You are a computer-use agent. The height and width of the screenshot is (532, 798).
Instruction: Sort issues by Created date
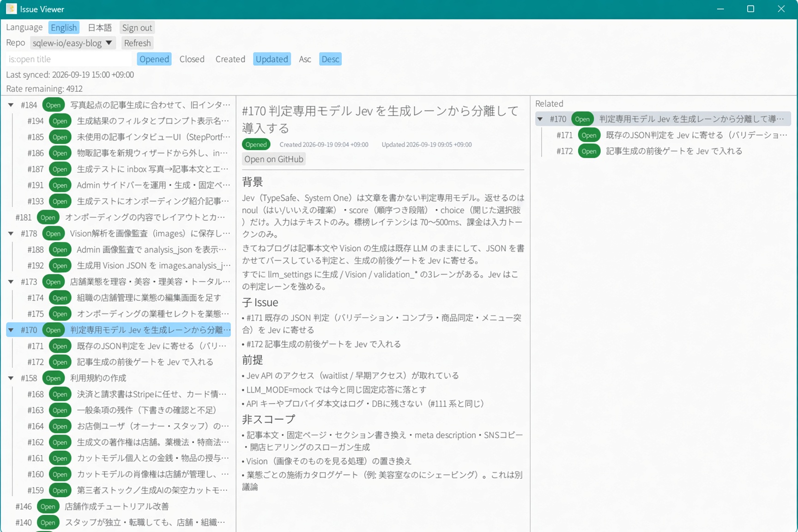coord(230,59)
